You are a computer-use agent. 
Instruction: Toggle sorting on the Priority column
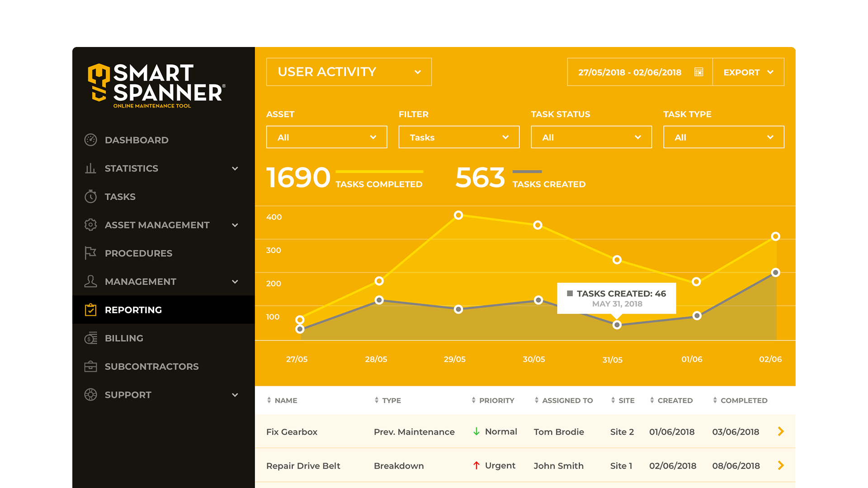[x=473, y=400]
